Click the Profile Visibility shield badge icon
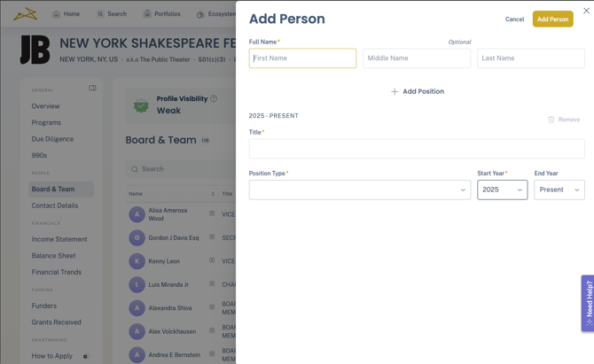Screen dimensions: 594x364 click(141, 105)
